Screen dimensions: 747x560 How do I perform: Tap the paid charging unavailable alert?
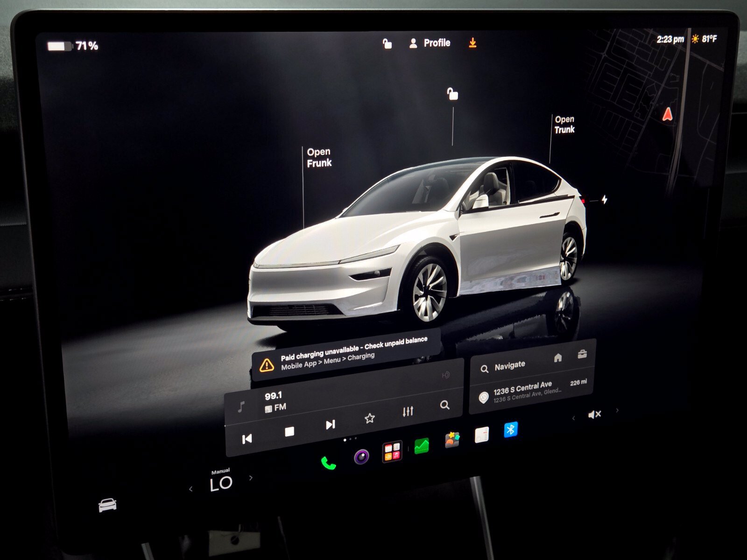click(x=346, y=356)
